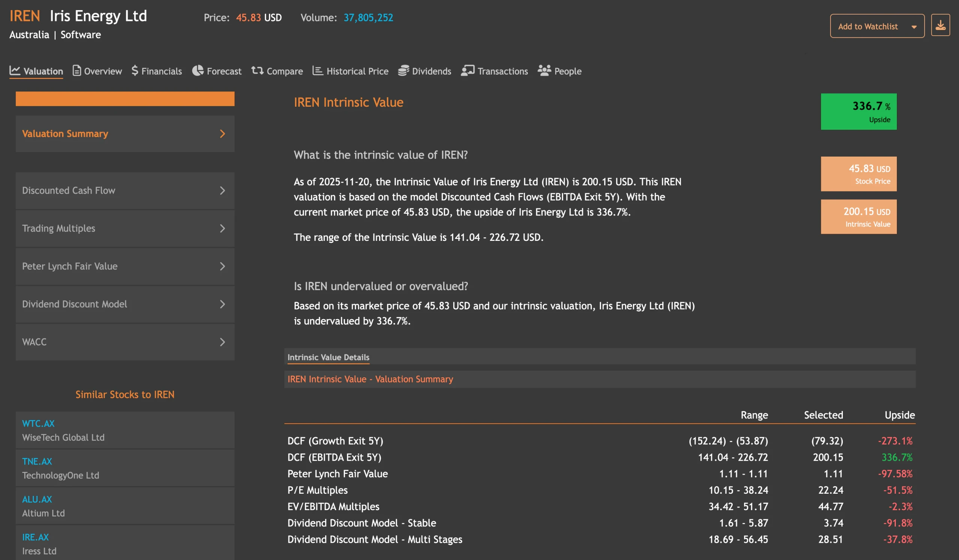Click the Compare arrows icon
This screenshot has height=560, width=959.
(257, 71)
